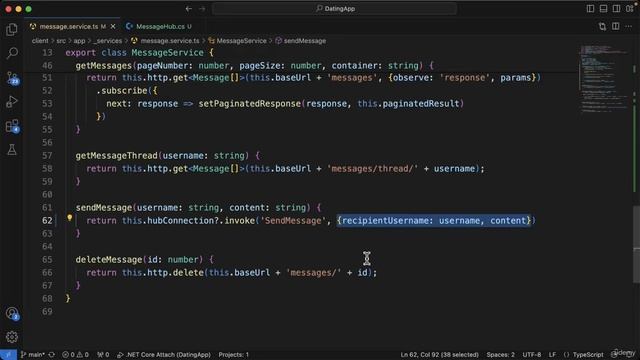The width and height of the screenshot is (640, 360).
Task: Open problems count errors and warnings
Action: point(75,355)
